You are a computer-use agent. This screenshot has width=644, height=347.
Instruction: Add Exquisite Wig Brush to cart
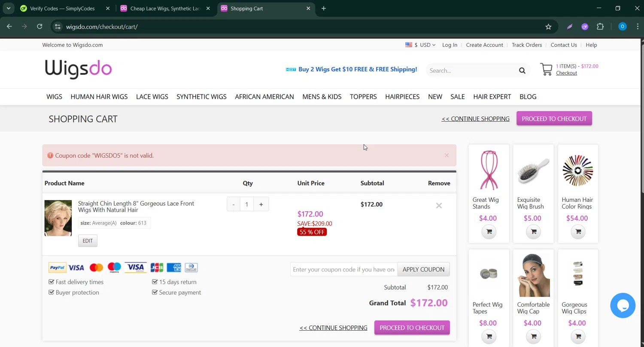pyautogui.click(x=534, y=232)
